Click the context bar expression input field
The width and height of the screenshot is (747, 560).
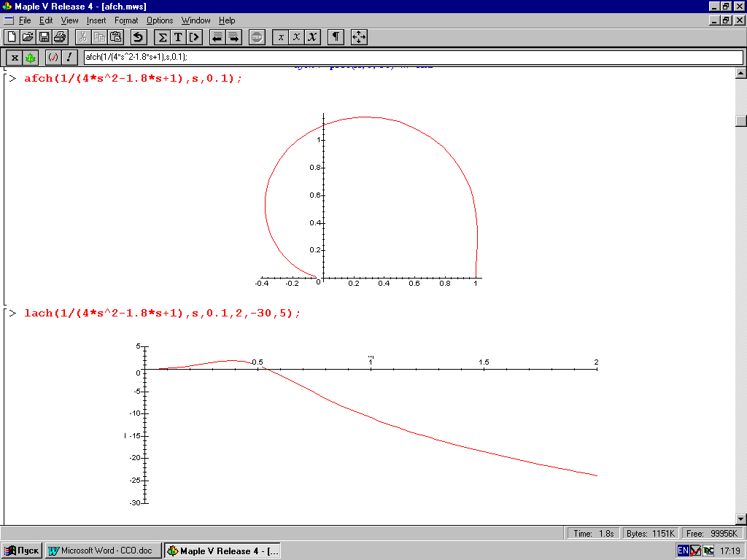coord(413,57)
